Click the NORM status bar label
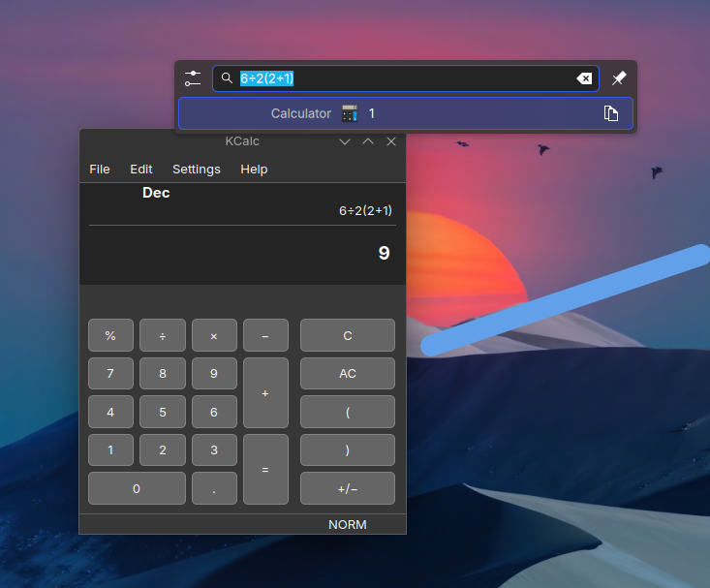This screenshot has width=710, height=588. [348, 524]
